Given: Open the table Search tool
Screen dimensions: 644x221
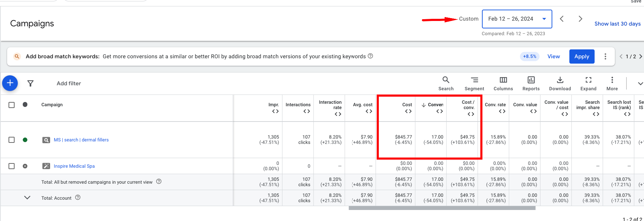Looking at the screenshot, I should click(x=446, y=83).
